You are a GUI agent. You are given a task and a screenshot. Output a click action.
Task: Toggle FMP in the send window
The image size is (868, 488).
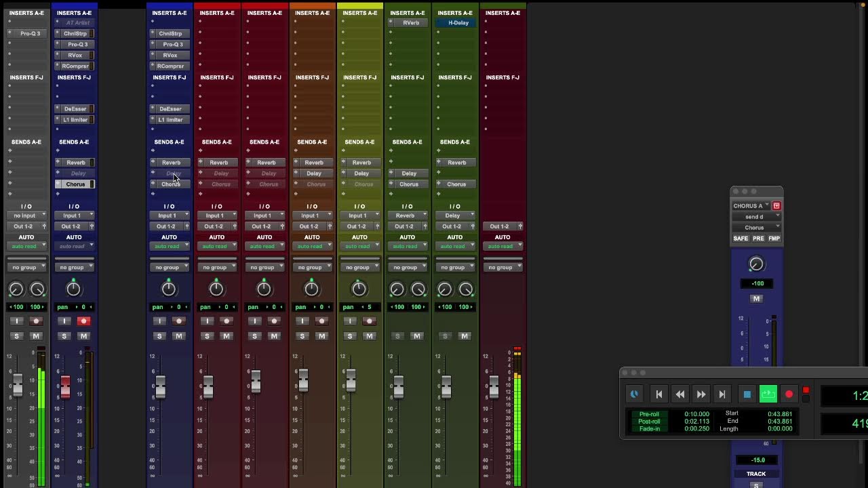(x=774, y=239)
